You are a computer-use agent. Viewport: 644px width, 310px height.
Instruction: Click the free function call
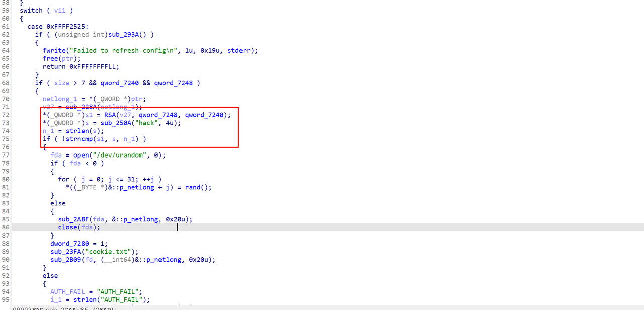pos(50,58)
